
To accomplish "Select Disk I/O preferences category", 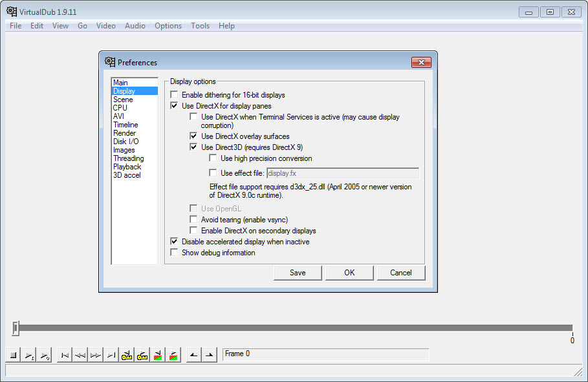I will 135,142.
